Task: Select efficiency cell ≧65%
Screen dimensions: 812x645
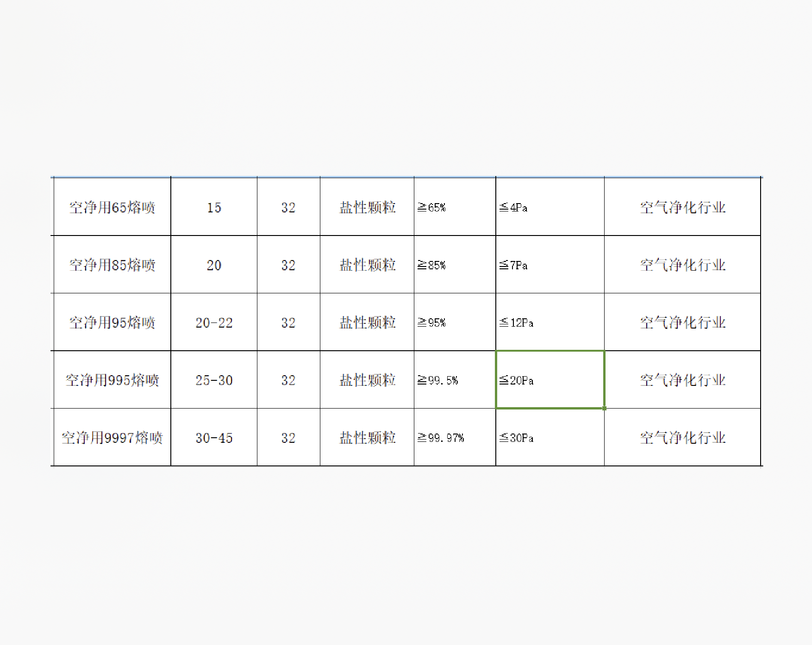Action: click(x=455, y=207)
